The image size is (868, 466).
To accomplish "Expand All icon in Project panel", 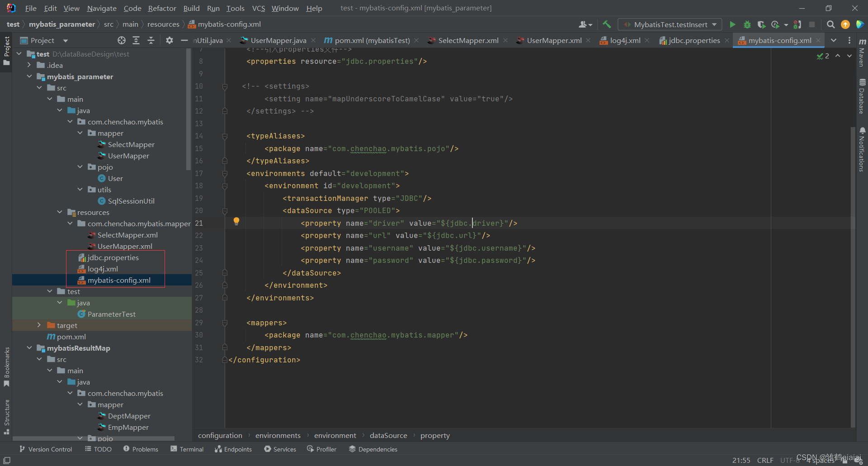I will tap(136, 40).
